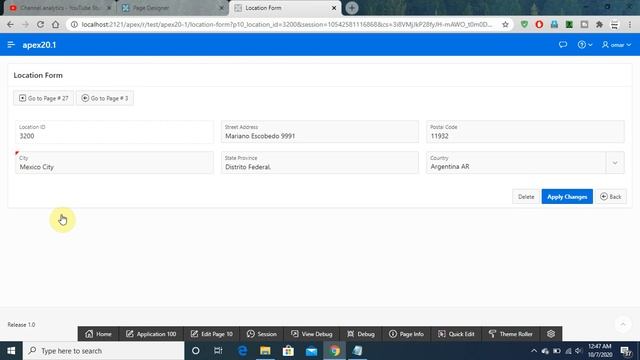Open the notification center icon
Screen dimensions: 640x360
625,351
